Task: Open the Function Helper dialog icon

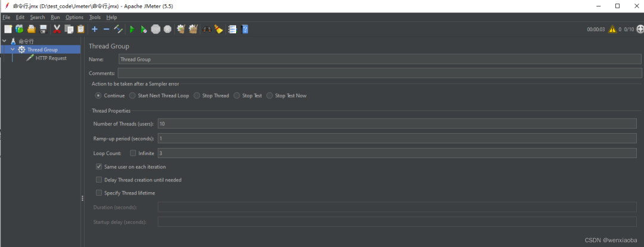Action: tap(233, 29)
